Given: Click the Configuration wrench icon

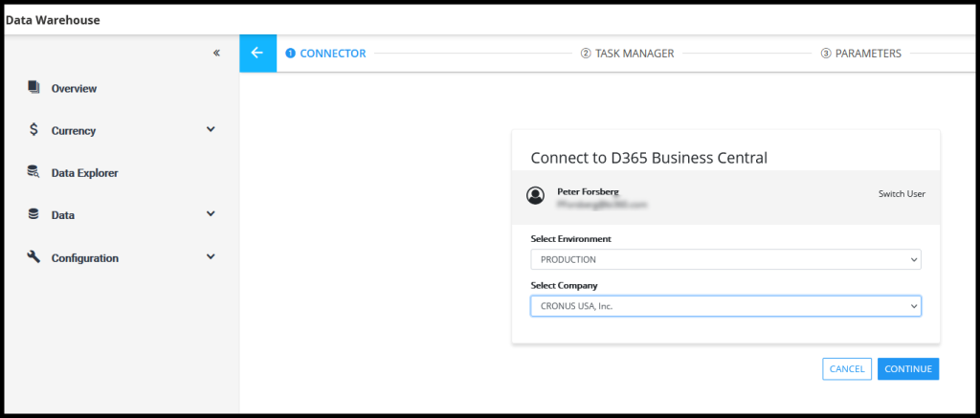Looking at the screenshot, I should coord(33,257).
